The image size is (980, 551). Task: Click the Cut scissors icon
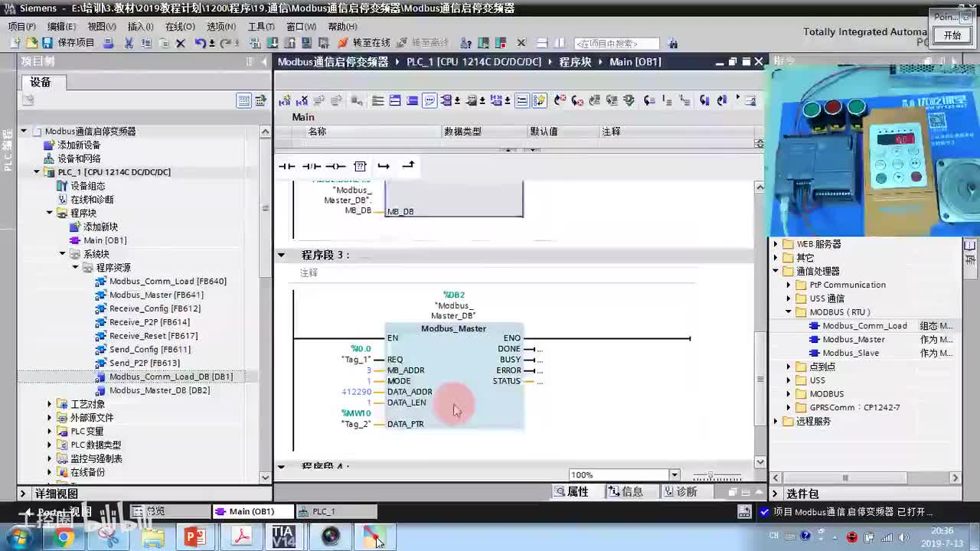coord(129,43)
